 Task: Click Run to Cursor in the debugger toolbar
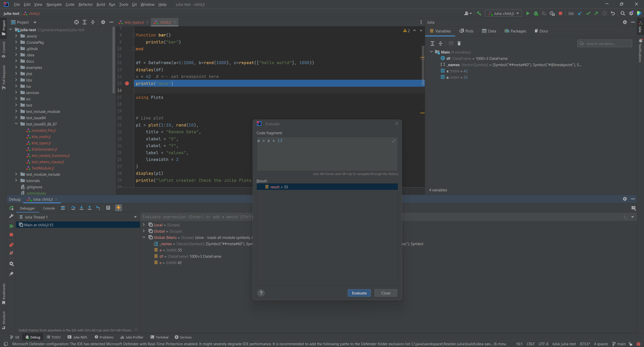click(x=98, y=208)
